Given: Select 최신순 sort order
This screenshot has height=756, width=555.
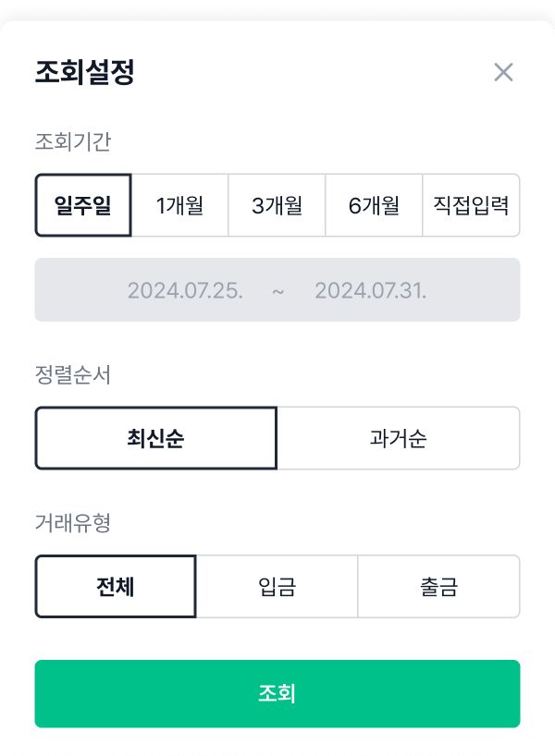Looking at the screenshot, I should [x=156, y=438].
